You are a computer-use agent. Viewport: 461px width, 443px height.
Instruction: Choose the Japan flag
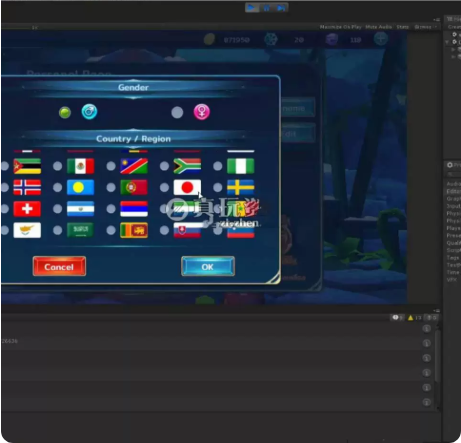pyautogui.click(x=187, y=187)
